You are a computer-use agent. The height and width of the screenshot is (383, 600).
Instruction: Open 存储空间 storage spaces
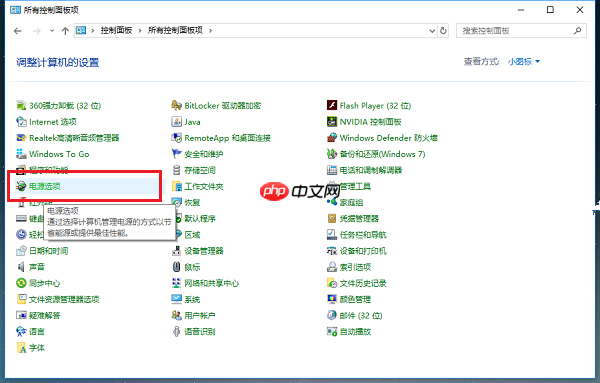194,170
